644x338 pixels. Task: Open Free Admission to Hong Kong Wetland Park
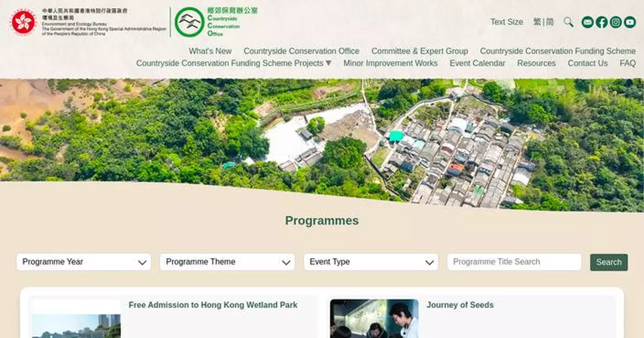click(x=212, y=305)
